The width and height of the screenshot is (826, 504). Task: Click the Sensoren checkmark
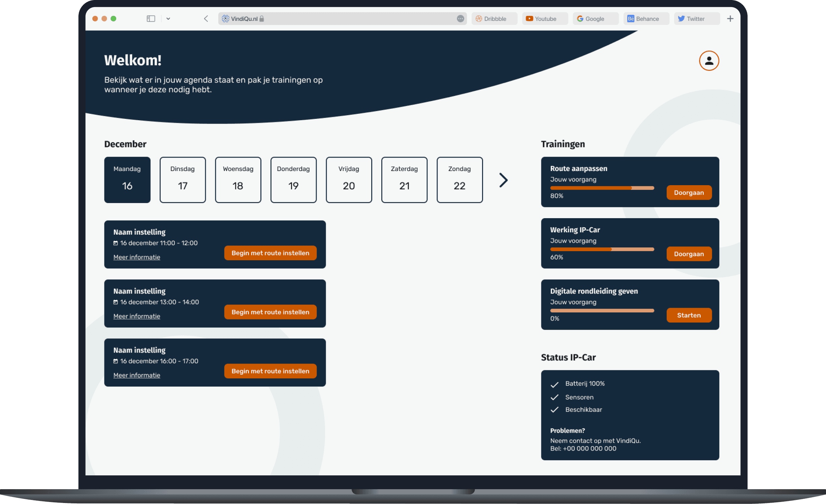click(x=554, y=397)
